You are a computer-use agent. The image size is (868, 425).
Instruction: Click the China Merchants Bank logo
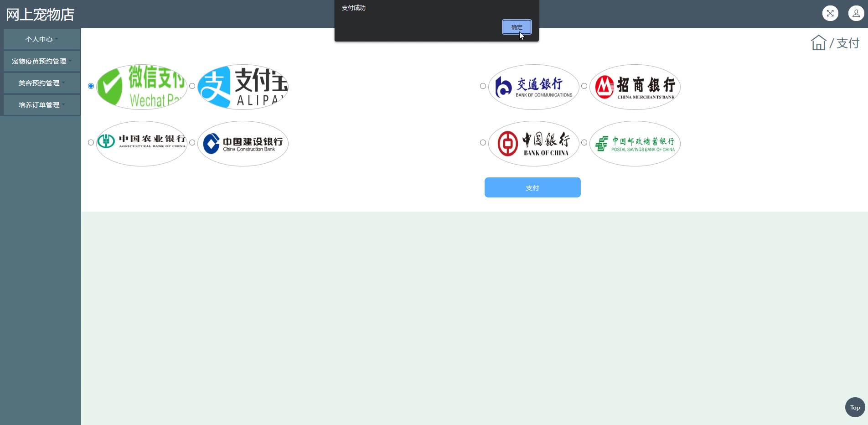635,87
